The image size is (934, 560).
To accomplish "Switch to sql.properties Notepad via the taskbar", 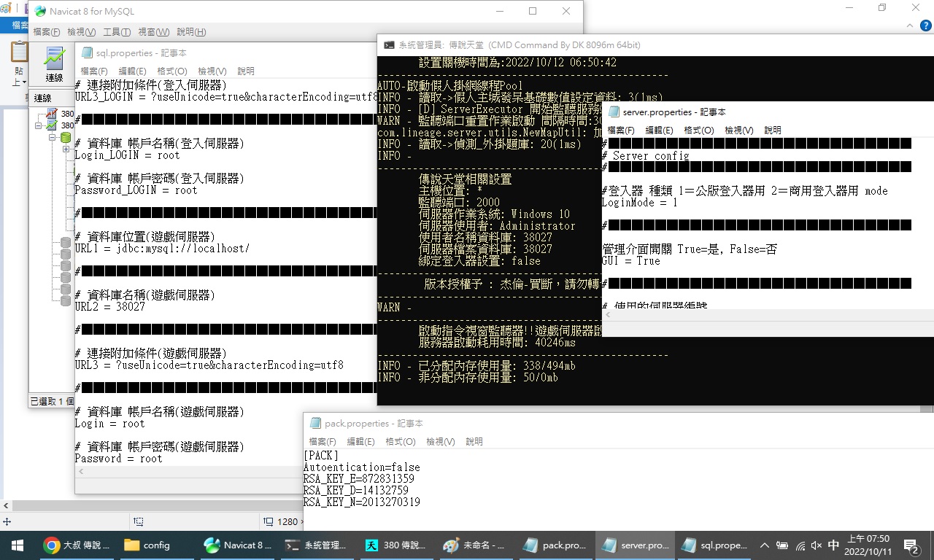I will [x=714, y=545].
